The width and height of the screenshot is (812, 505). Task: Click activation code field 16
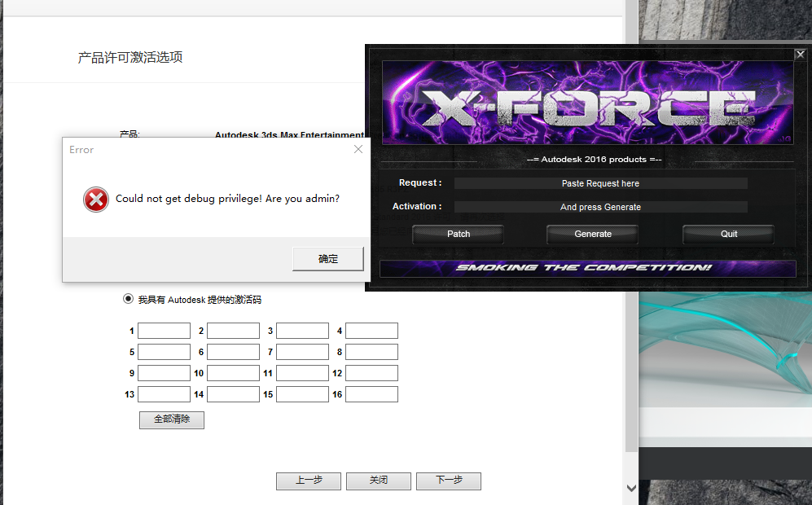tap(372, 394)
